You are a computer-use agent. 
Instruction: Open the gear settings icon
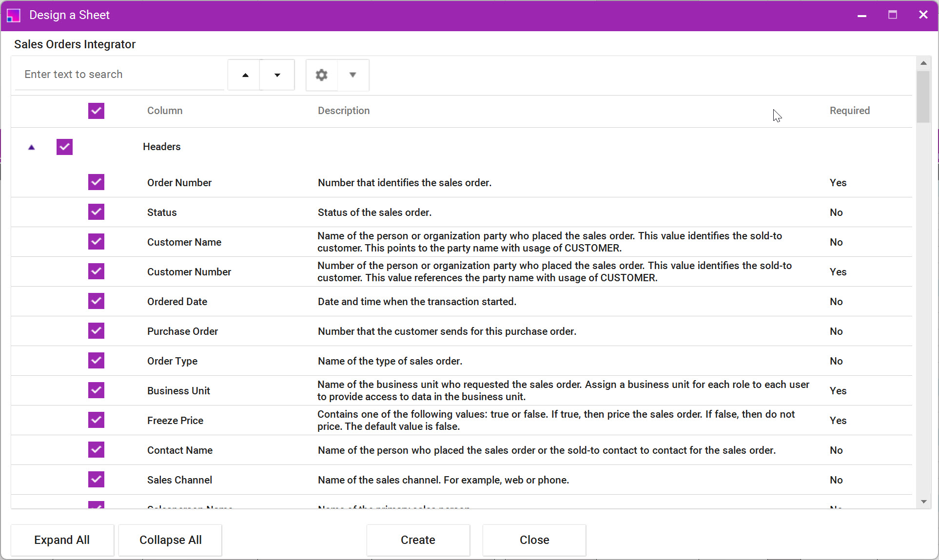[x=321, y=75]
